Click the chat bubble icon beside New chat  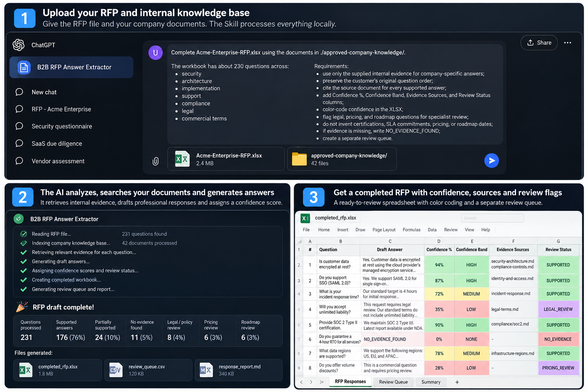19,92
